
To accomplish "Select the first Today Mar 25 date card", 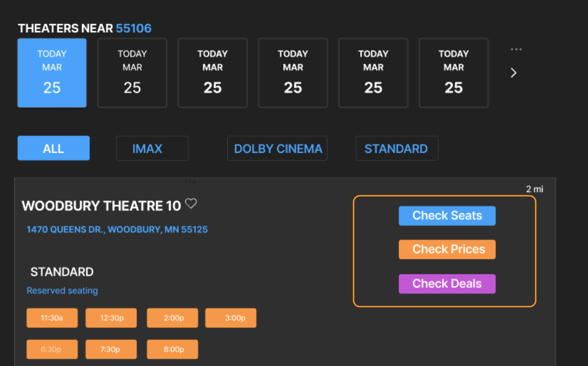I will coord(52,73).
